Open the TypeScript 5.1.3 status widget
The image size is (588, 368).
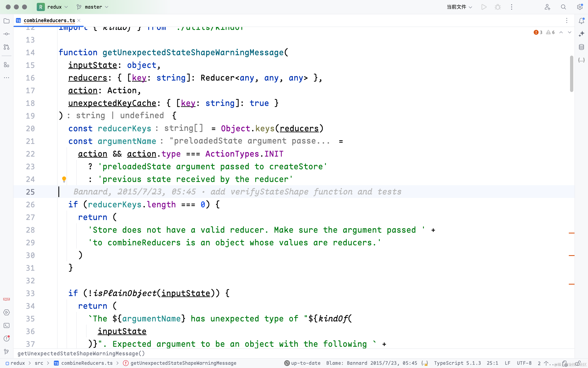tap(457, 363)
